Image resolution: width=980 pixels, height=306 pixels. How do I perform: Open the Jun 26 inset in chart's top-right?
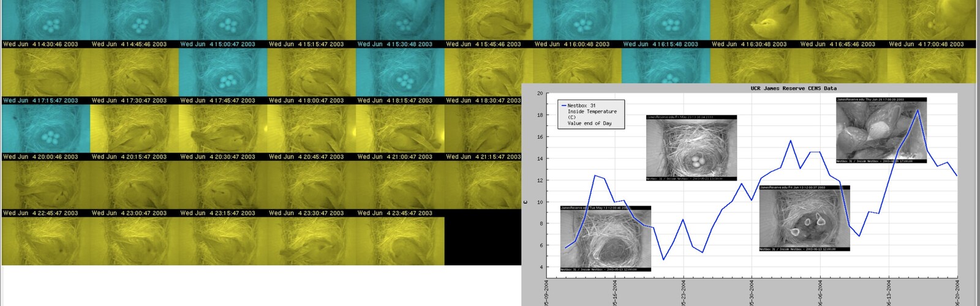pyautogui.click(x=881, y=130)
